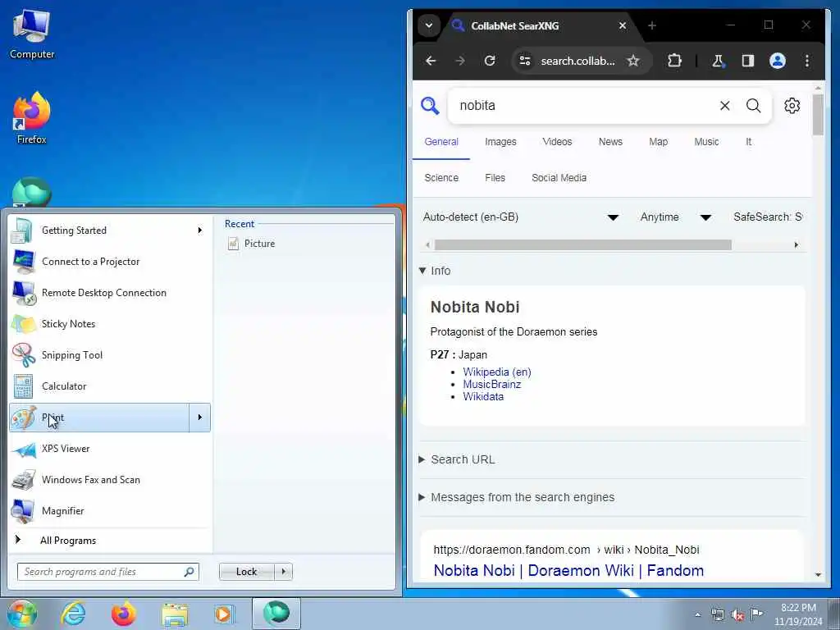This screenshot has width=840, height=630.
Task: Click the Action Center flag icon
Action: click(x=756, y=614)
